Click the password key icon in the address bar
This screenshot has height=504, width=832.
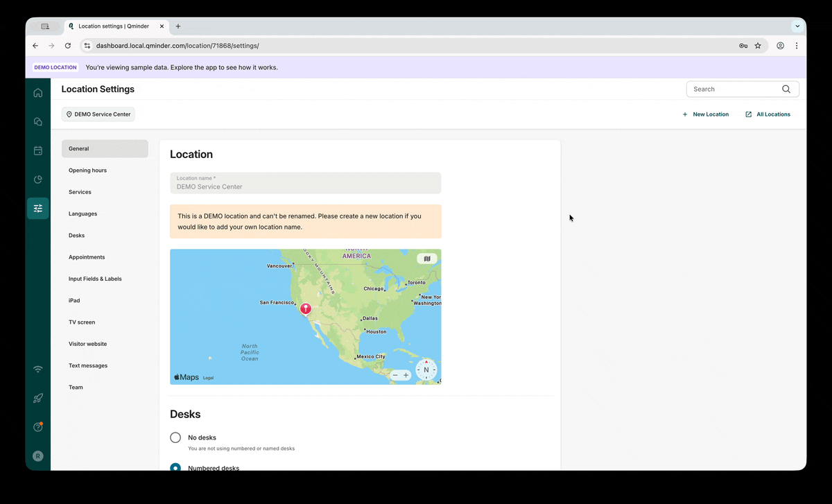[743, 46]
